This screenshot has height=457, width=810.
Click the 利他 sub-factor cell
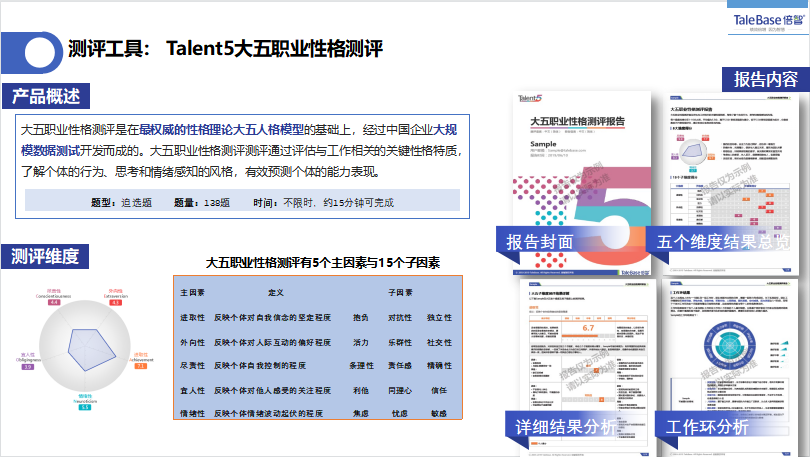pos(361,390)
